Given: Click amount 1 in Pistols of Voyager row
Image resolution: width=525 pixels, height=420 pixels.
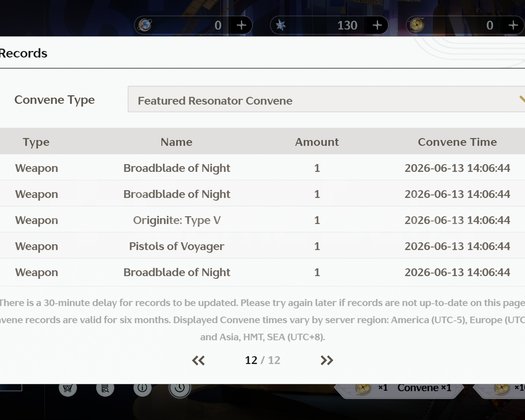Looking at the screenshot, I should (317, 246).
